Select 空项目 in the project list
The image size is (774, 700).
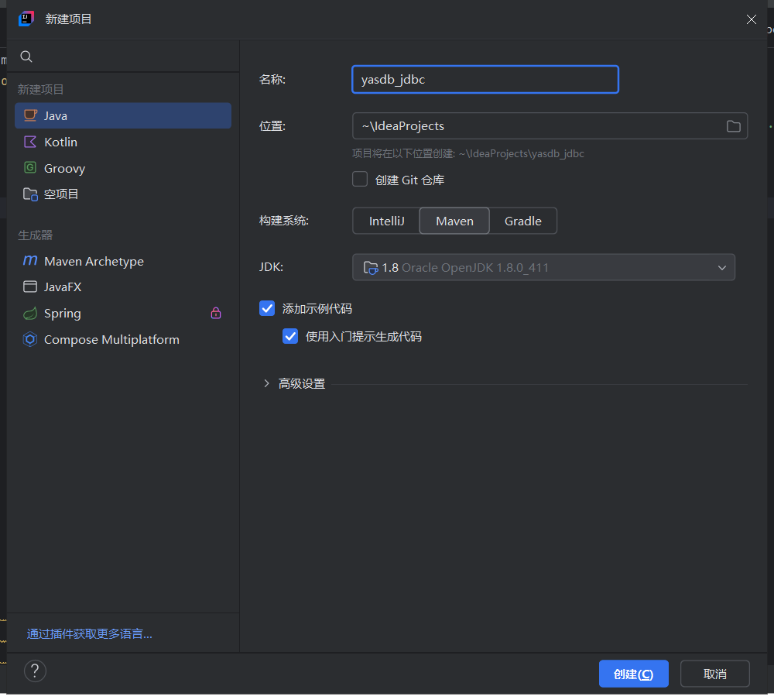(x=61, y=194)
